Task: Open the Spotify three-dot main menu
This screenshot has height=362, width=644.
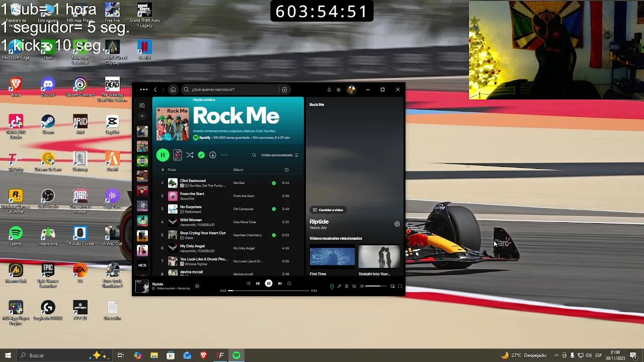Action: pos(144,89)
